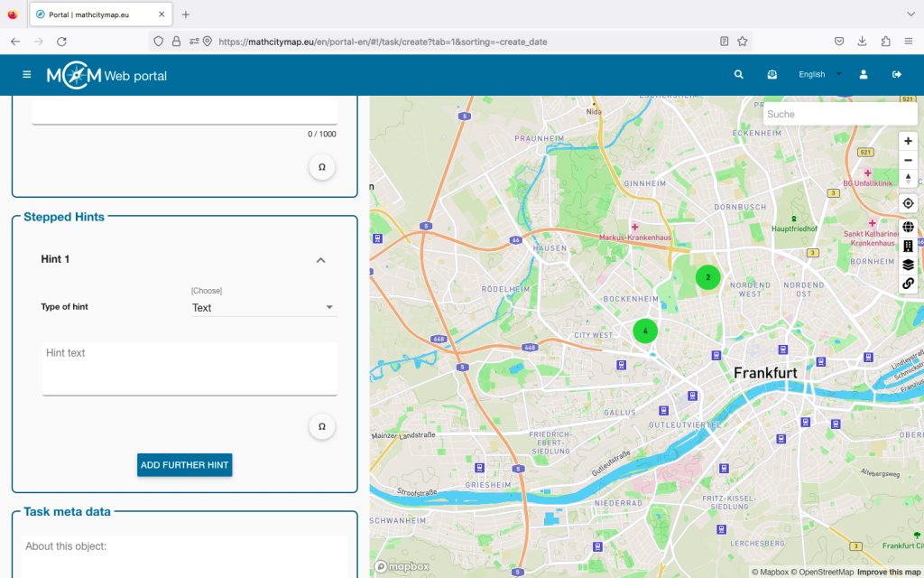Collapse the Hint 1 section
Screen dimensions: 924x578
(x=319, y=260)
